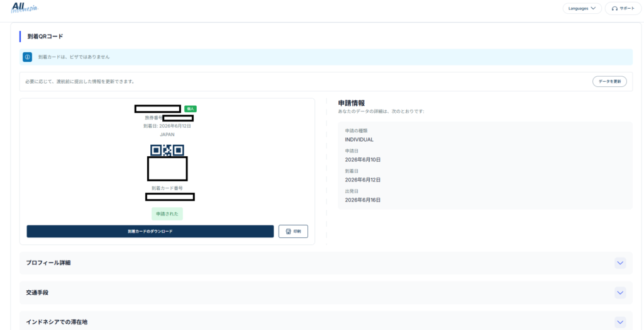Open the Languages dropdown

pyautogui.click(x=582, y=9)
